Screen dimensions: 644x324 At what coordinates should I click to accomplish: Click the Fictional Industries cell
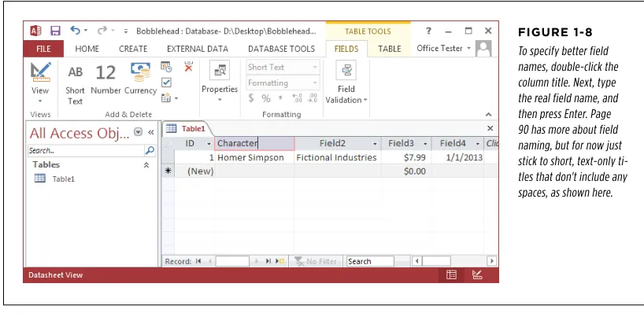pyautogui.click(x=337, y=157)
